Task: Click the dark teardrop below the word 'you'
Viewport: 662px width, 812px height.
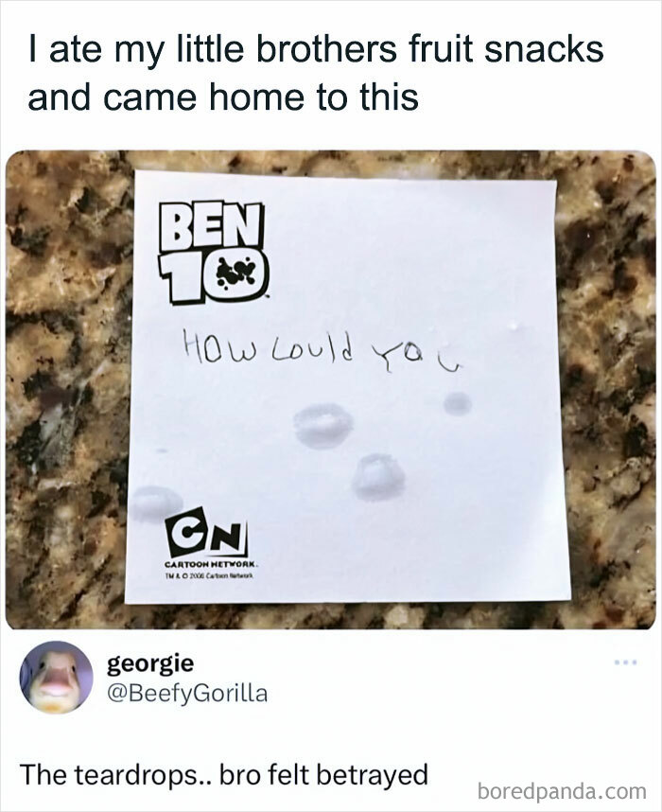Action: [x=458, y=403]
